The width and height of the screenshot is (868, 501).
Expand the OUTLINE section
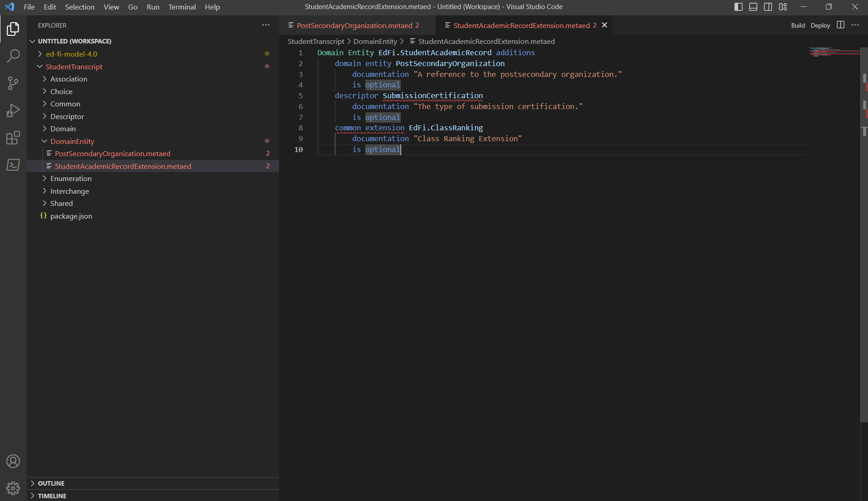[x=51, y=483]
